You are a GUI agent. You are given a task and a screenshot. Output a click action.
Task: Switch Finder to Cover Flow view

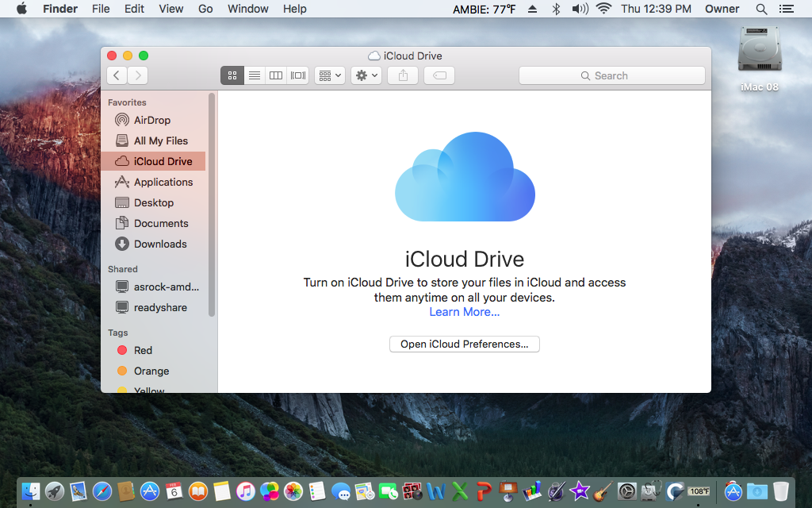point(298,75)
